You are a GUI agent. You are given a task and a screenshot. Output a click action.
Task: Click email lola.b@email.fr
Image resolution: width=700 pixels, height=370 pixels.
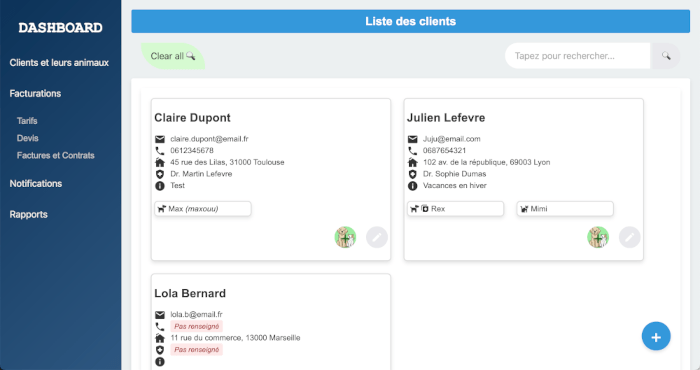pyautogui.click(x=196, y=315)
